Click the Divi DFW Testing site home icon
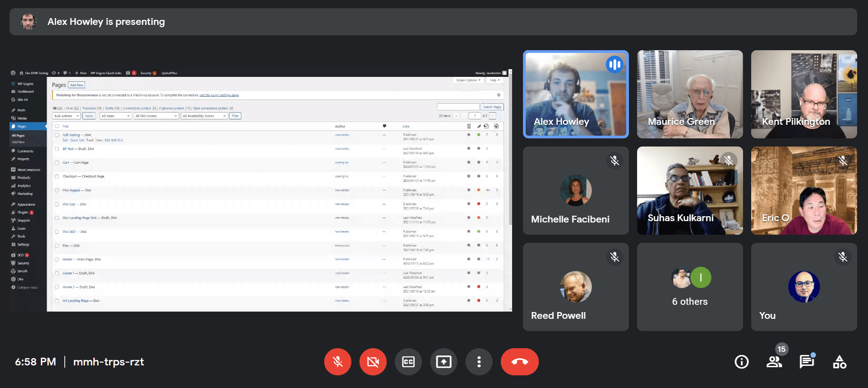This screenshot has height=388, width=868. click(21, 73)
